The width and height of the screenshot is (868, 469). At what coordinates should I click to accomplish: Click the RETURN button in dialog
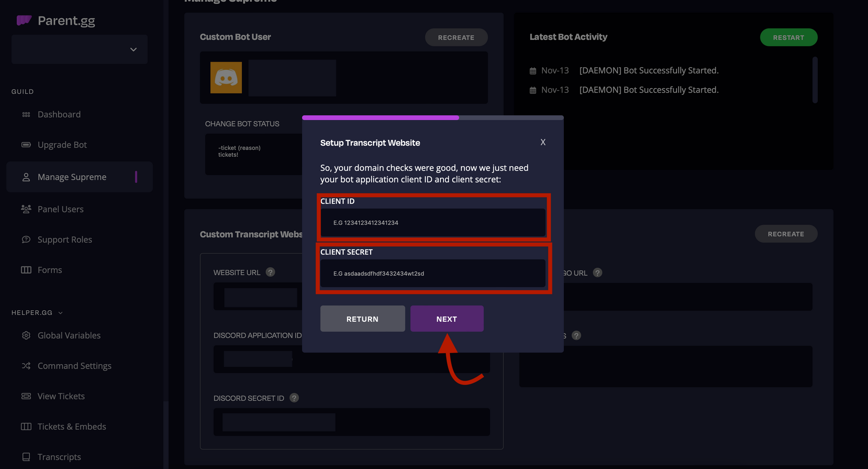[362, 319]
